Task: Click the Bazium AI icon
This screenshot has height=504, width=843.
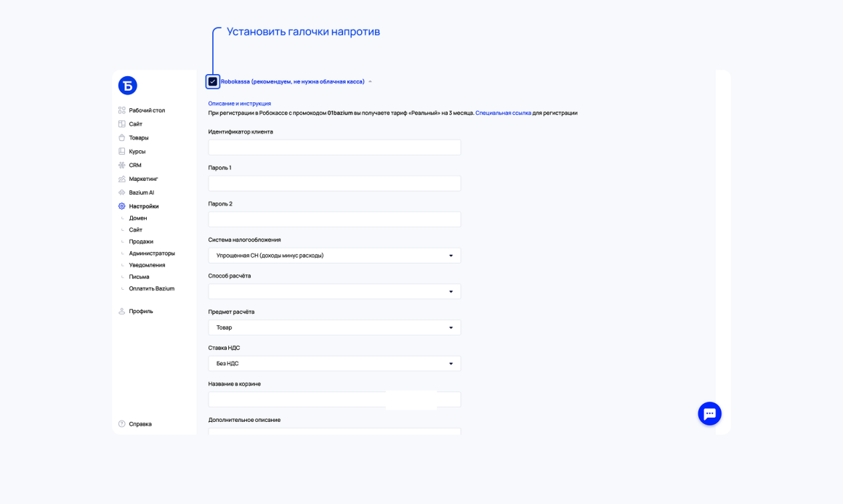Action: click(x=122, y=192)
